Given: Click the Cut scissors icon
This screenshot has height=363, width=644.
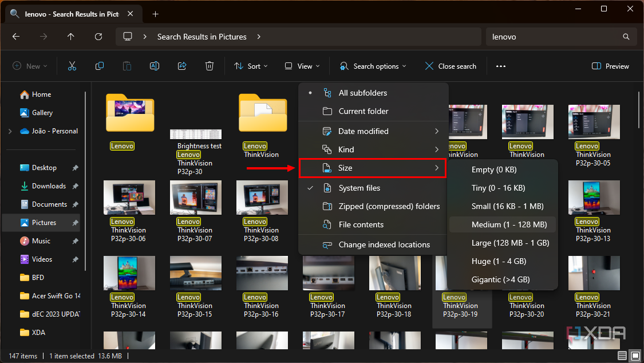Looking at the screenshot, I should [x=72, y=66].
